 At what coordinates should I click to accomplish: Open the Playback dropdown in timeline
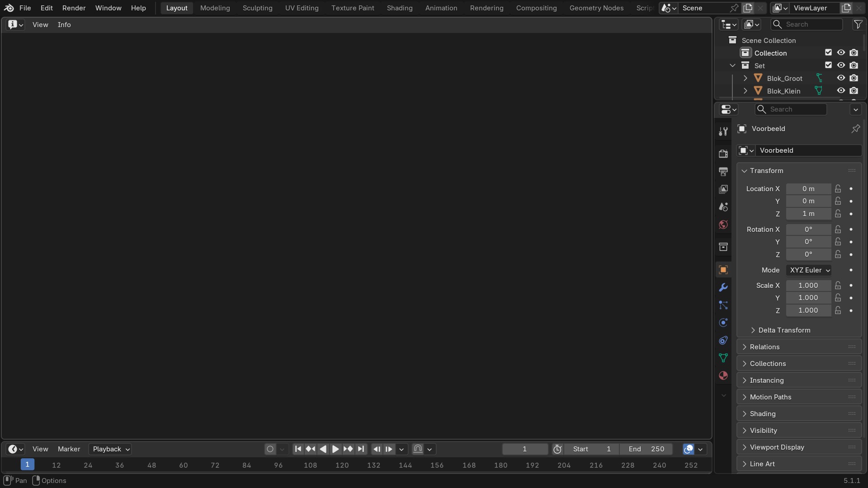pos(111,449)
